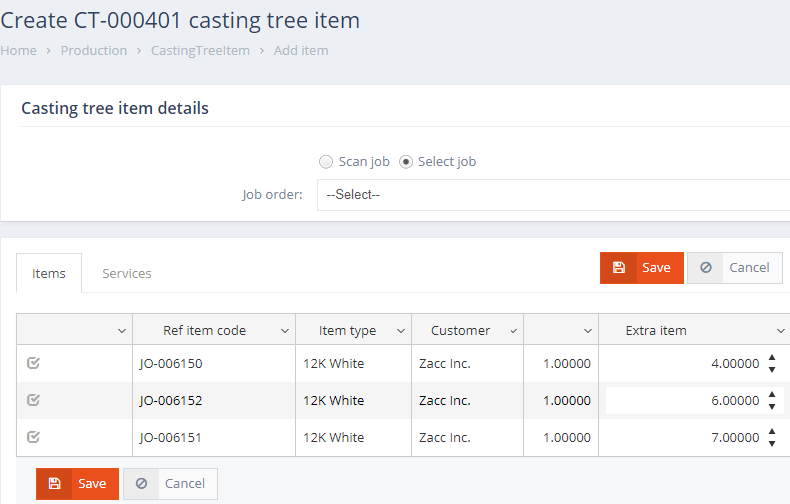Click the ban icon on bottom Cancel button
This screenshot has width=790, height=504.
141,484
